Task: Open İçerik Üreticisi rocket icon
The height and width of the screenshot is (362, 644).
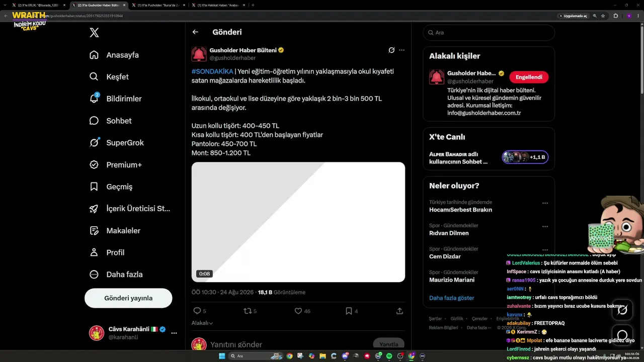Action: pos(94,209)
